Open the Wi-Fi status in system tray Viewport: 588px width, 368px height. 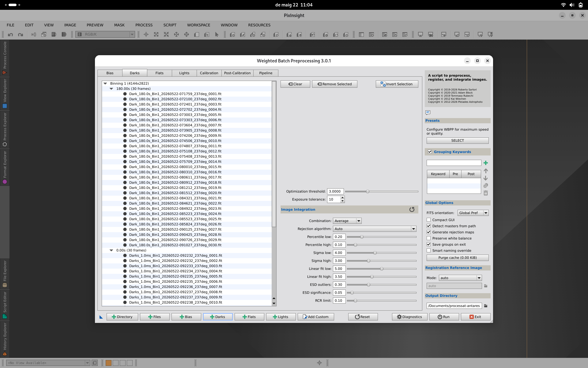pos(563,5)
